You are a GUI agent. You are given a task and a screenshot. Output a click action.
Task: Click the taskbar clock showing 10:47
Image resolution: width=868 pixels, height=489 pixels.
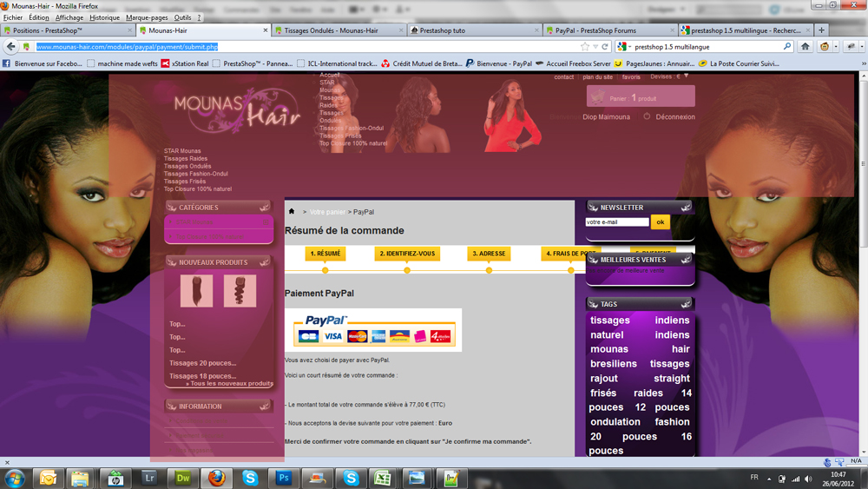[838, 479]
